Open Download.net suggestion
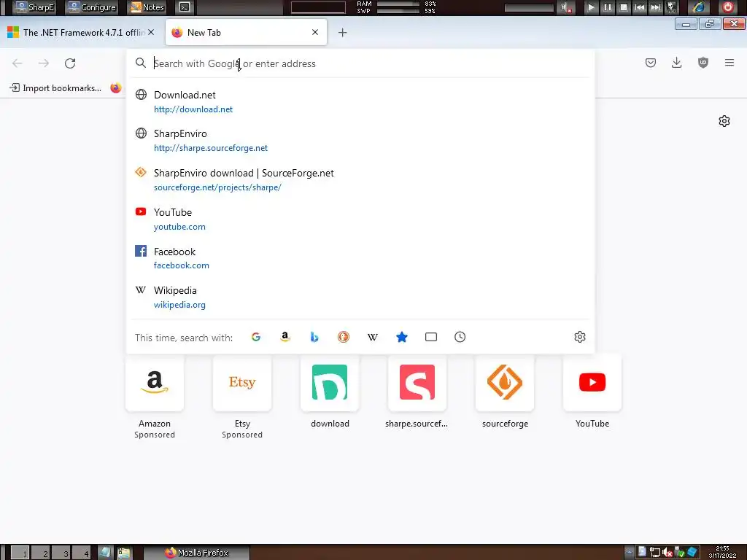This screenshot has height=560, width=747. click(360, 101)
